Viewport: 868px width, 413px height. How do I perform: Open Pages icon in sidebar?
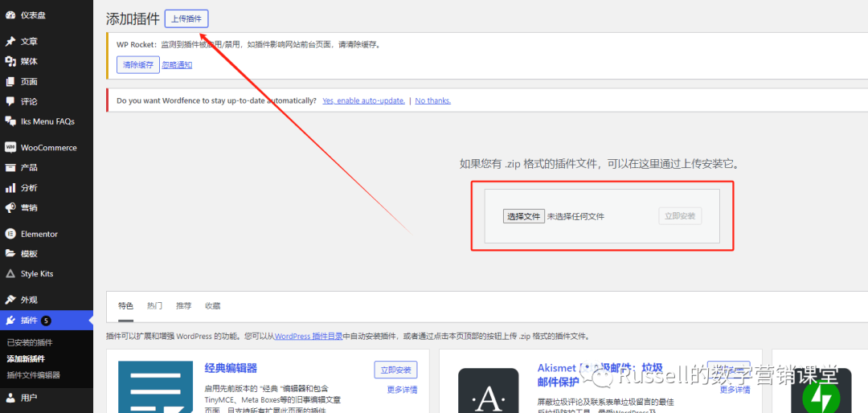[10, 81]
